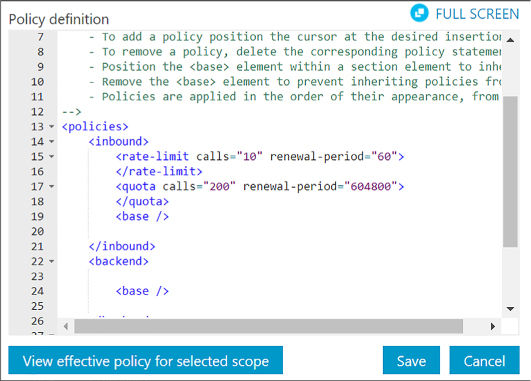Cancel editing the policy
This screenshot has height=381, width=531.
click(x=485, y=360)
